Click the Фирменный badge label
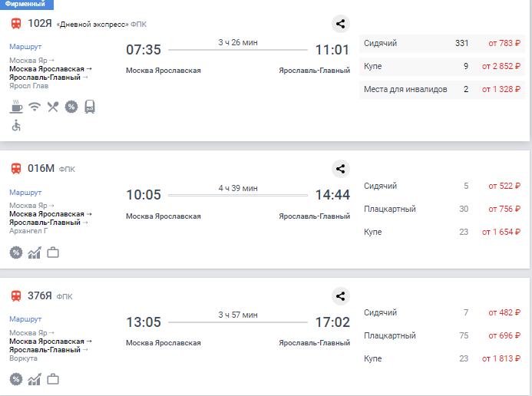Viewport: 532px width, 396px height. pos(25,4)
